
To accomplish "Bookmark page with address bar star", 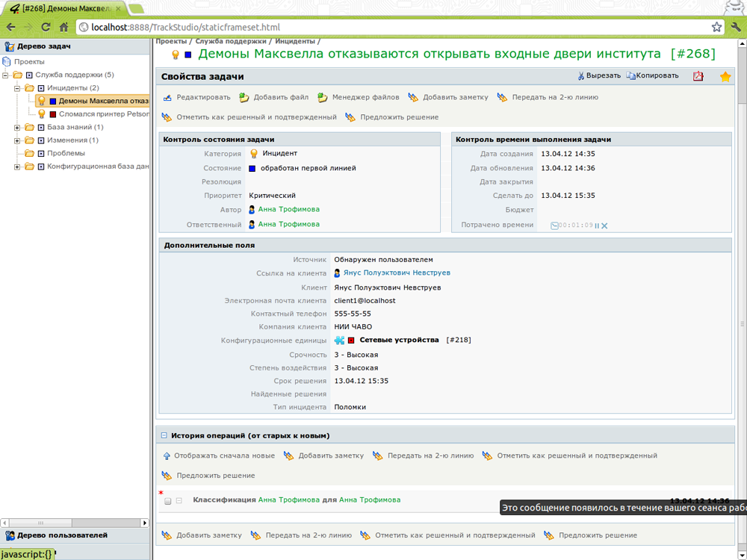I will [x=717, y=28].
